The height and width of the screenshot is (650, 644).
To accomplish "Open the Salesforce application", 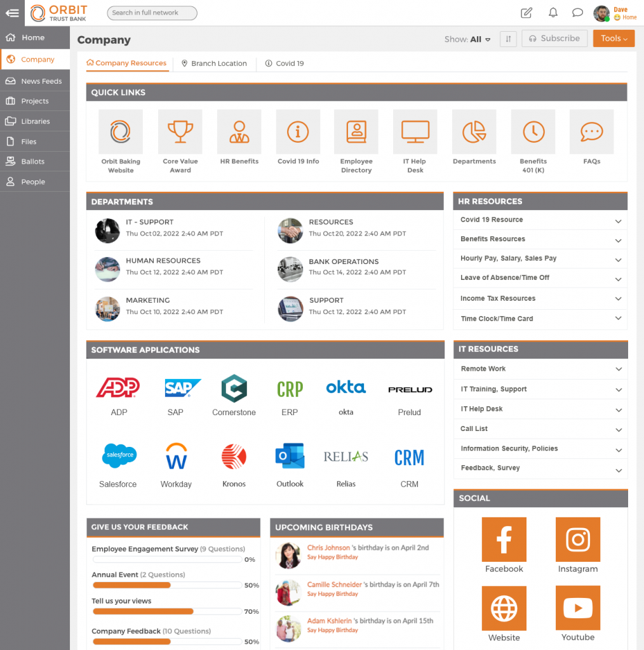I will click(x=118, y=456).
